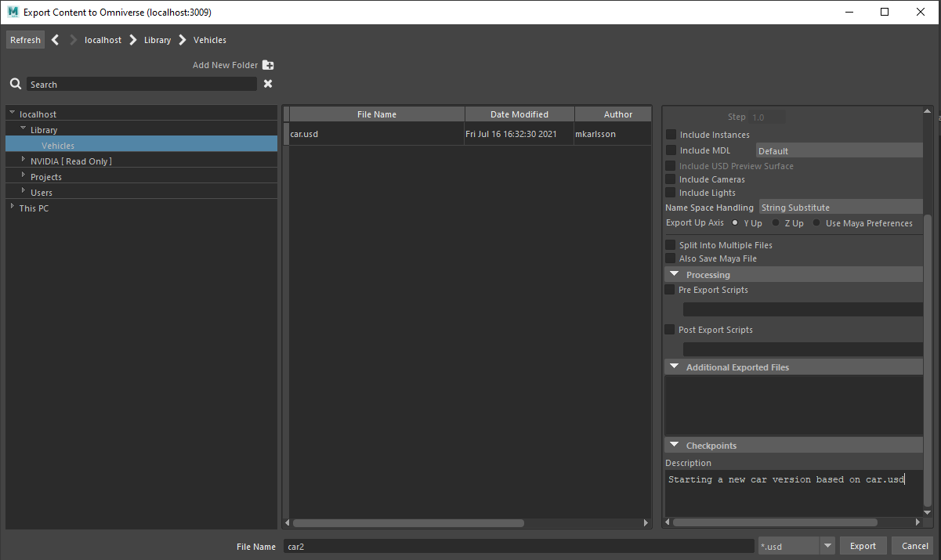Check the Post Export Scripts box
This screenshot has height=560, width=941.
(670, 330)
